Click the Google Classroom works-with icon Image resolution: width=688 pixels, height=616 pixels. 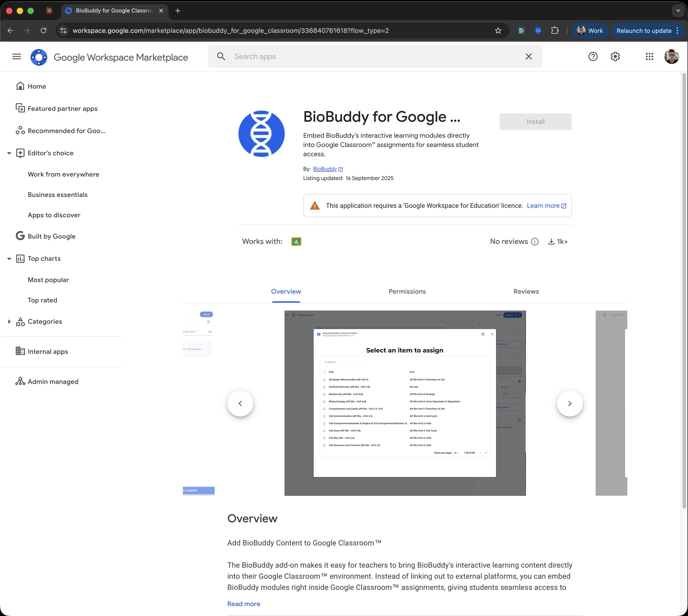(296, 242)
